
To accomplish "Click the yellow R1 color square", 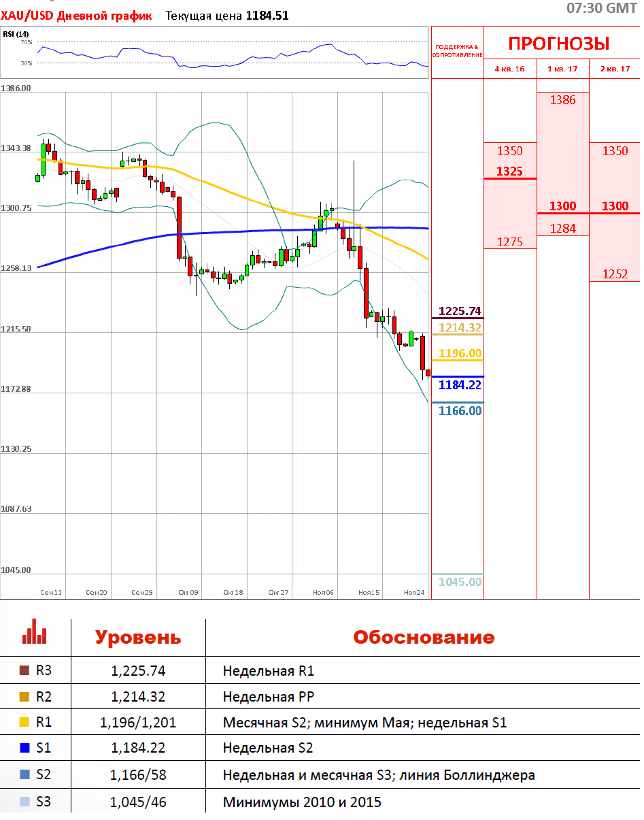I will click(25, 723).
